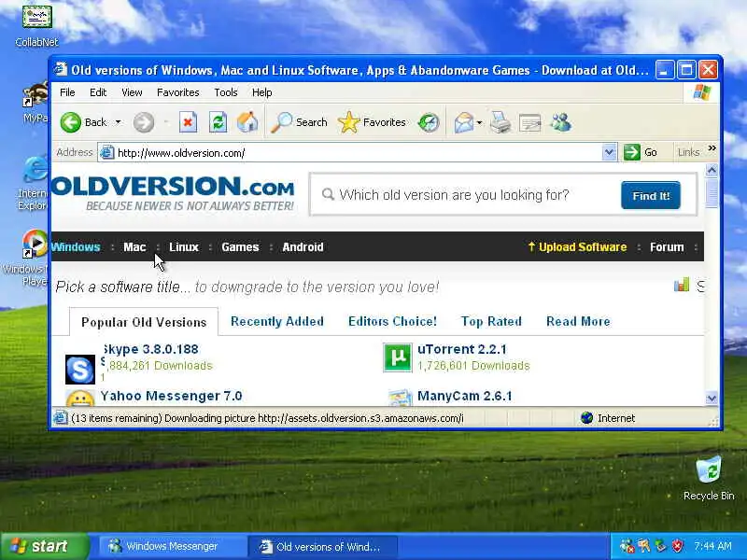This screenshot has width=747, height=560.
Task: Click the Edit page toolbar icon
Action: click(529, 123)
